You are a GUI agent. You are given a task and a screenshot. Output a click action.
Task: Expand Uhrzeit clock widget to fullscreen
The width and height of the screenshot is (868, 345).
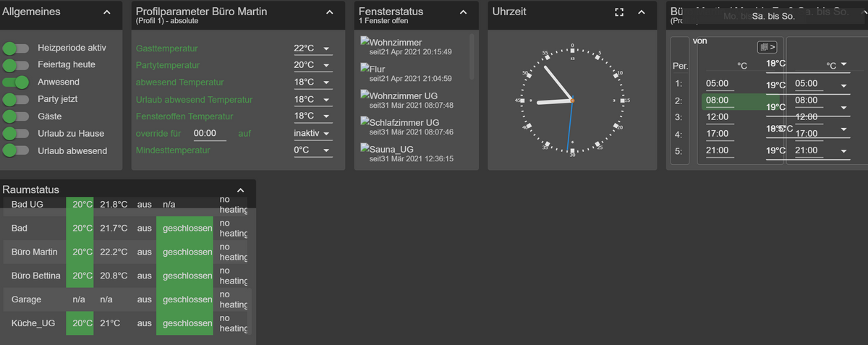pyautogui.click(x=618, y=12)
